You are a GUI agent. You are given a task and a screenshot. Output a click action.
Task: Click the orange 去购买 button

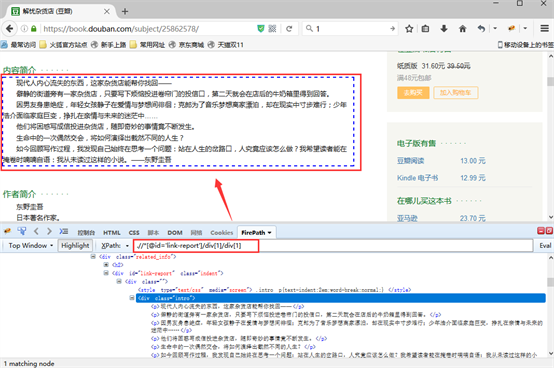[413, 93]
